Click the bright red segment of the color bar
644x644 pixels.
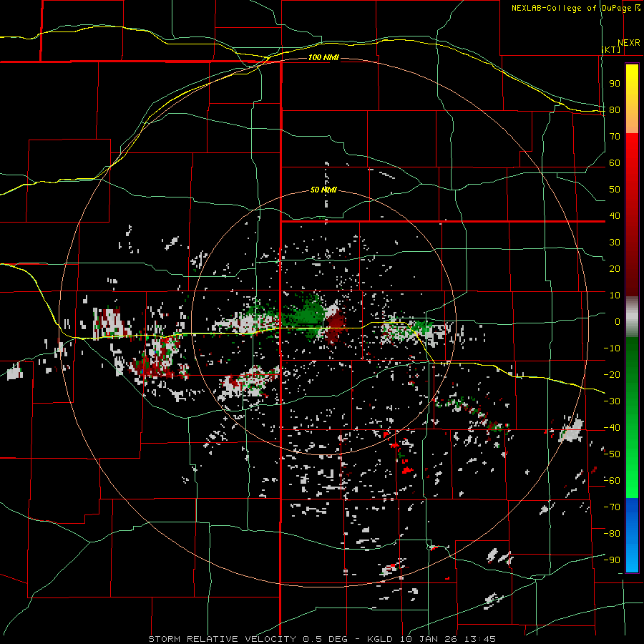(x=632, y=160)
